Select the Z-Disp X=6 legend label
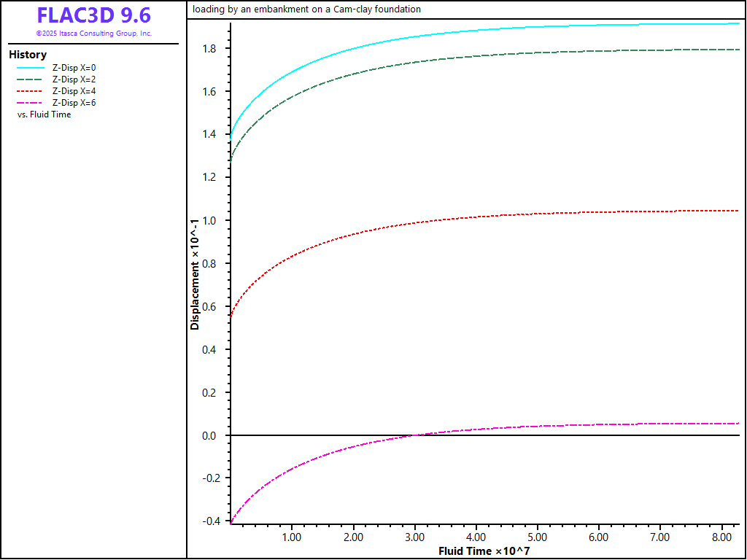Screen dimensions: 747x560 click(74, 103)
